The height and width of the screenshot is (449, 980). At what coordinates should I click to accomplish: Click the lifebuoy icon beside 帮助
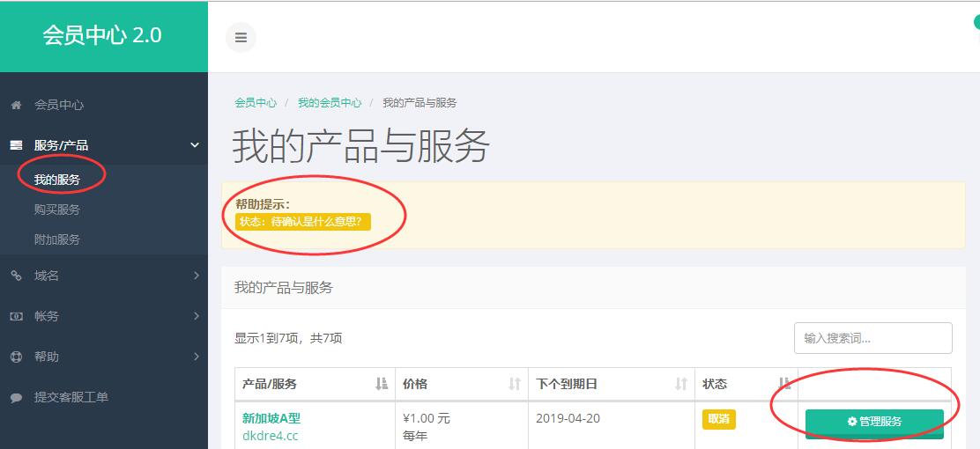[x=16, y=357]
